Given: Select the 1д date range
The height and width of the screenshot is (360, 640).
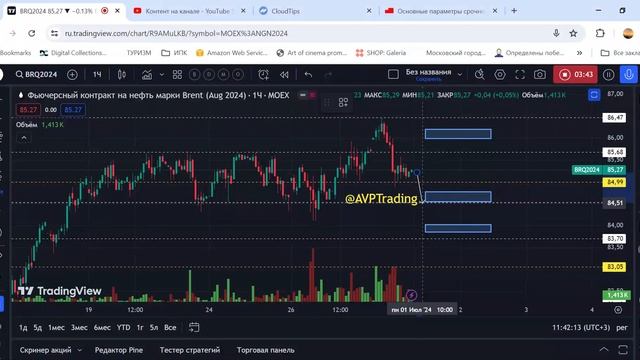Looking at the screenshot, I should point(23,327).
